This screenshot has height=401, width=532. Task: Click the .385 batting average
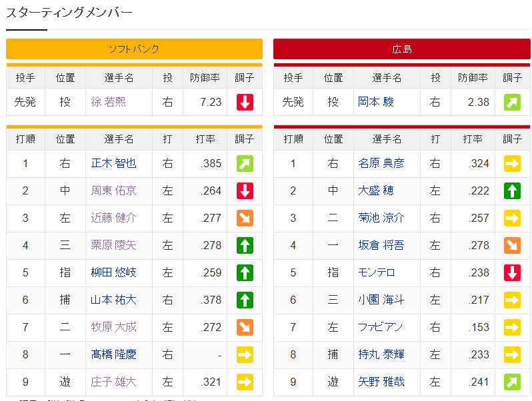click(x=211, y=163)
